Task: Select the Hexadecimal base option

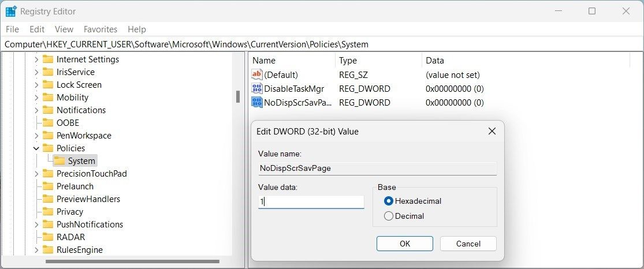Action: coord(389,201)
